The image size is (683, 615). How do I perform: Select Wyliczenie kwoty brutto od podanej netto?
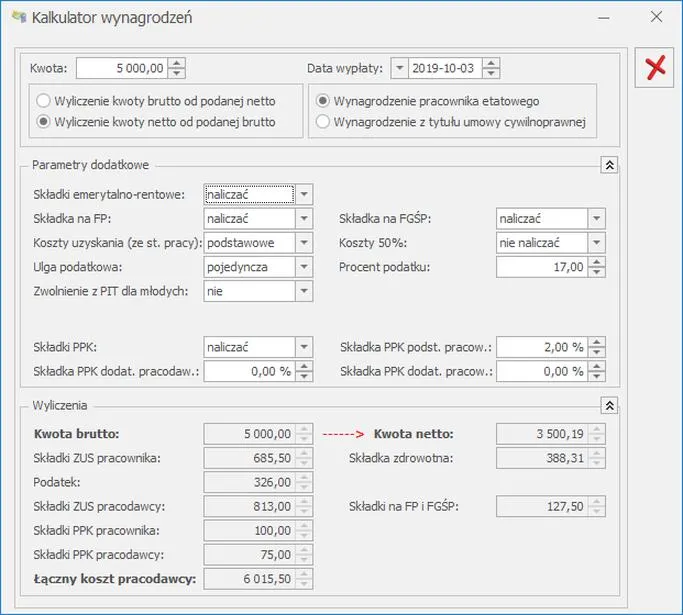click(44, 101)
